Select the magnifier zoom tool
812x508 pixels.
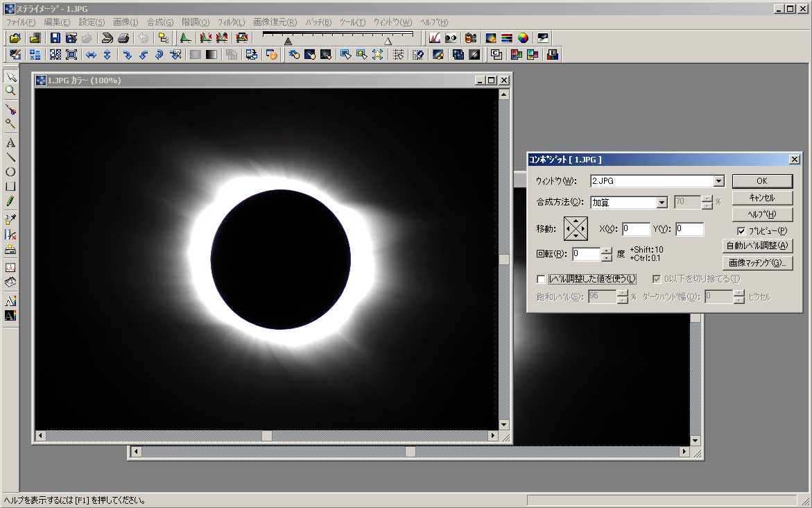(x=10, y=90)
